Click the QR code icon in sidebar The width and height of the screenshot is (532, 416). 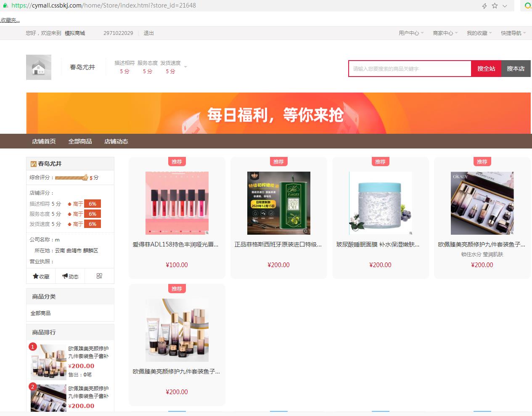(x=99, y=276)
